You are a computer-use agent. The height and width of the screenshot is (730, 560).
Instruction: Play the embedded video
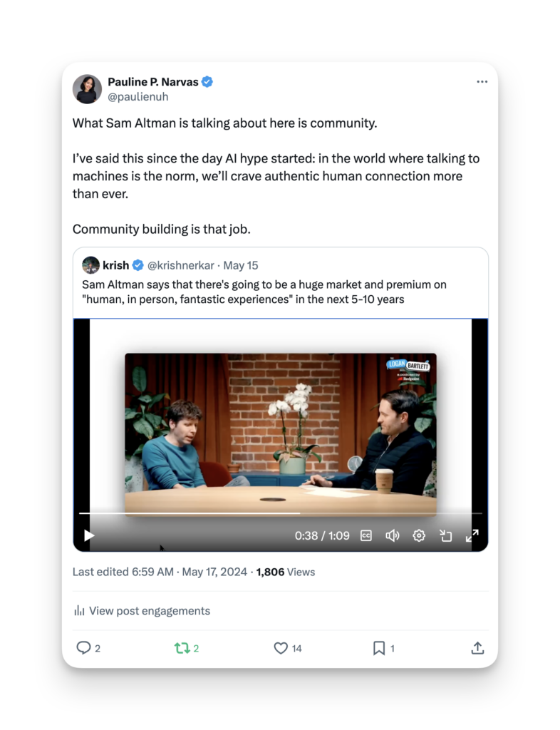(x=89, y=535)
